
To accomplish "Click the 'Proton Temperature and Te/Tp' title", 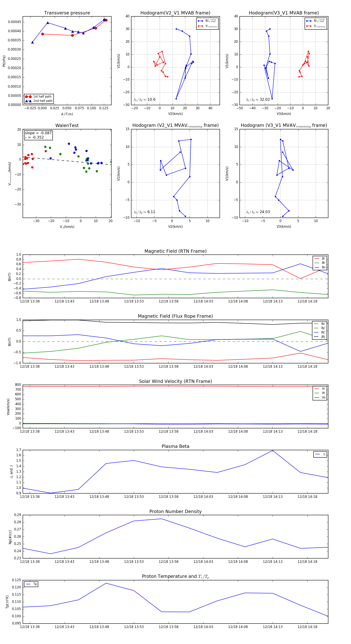I will [175, 576].
